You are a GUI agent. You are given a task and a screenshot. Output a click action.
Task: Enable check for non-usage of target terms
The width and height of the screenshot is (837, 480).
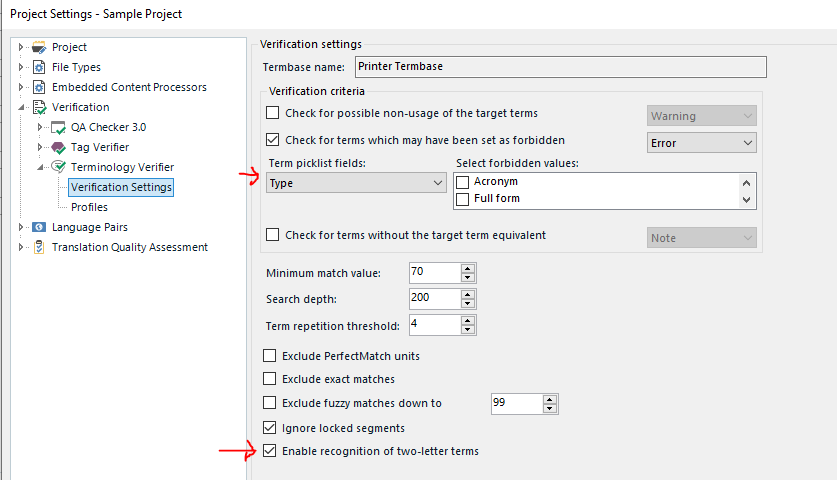point(273,113)
